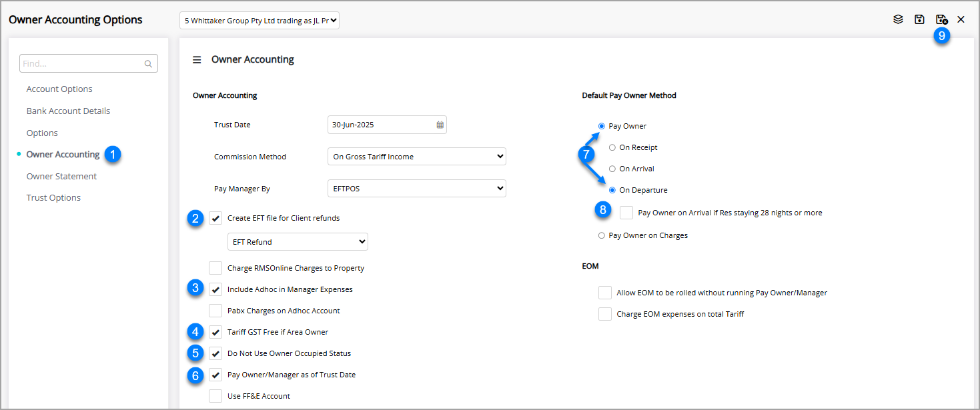The image size is (980, 410).
Task: Open the Commission Method dropdown
Action: pyautogui.click(x=417, y=157)
